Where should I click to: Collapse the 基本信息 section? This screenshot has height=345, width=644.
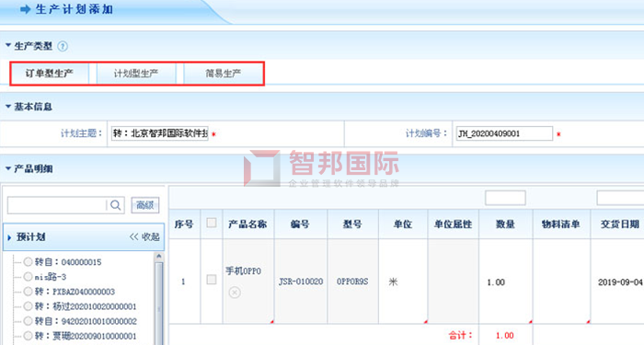point(7,107)
